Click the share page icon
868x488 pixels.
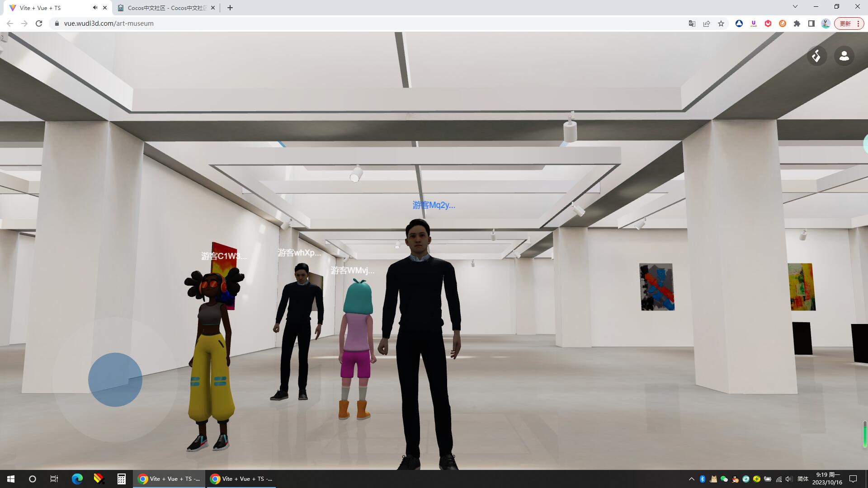click(707, 23)
